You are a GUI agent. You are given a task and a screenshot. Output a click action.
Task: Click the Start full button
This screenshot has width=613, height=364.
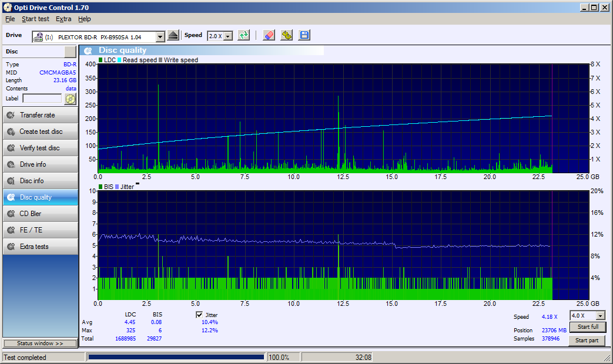(x=588, y=327)
